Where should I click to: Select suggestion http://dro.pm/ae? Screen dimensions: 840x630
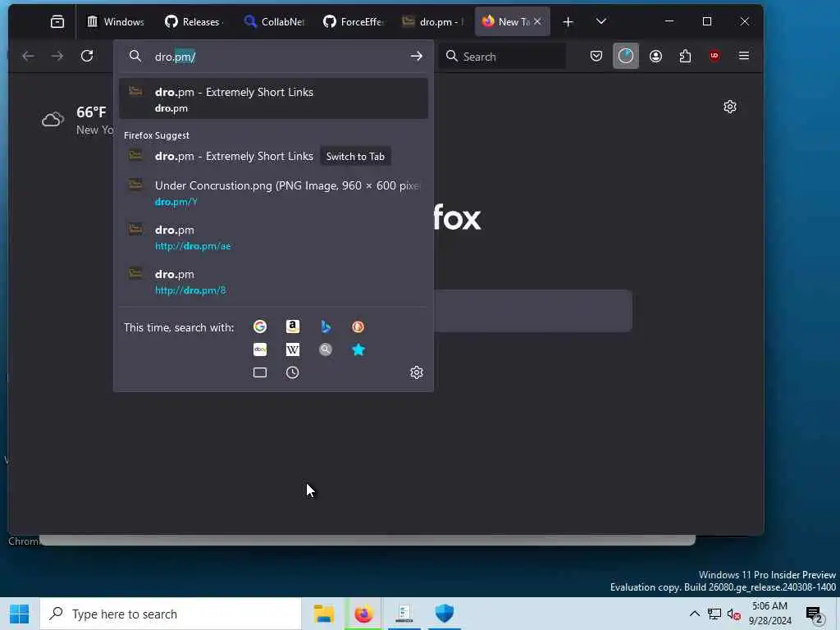pos(273,237)
